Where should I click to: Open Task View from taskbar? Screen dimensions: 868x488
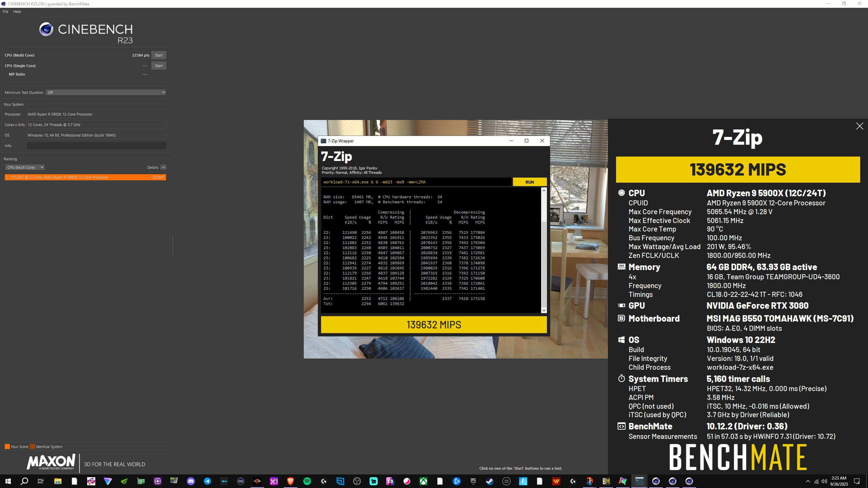coord(41,481)
